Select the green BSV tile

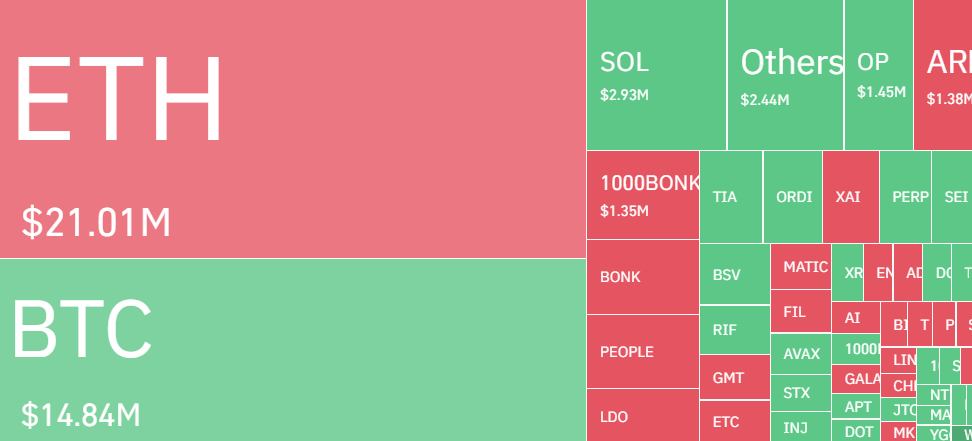[734, 274]
